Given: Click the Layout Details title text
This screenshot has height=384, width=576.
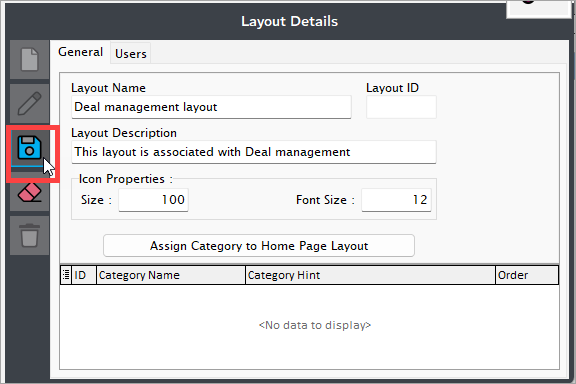Looking at the screenshot, I should click(289, 21).
